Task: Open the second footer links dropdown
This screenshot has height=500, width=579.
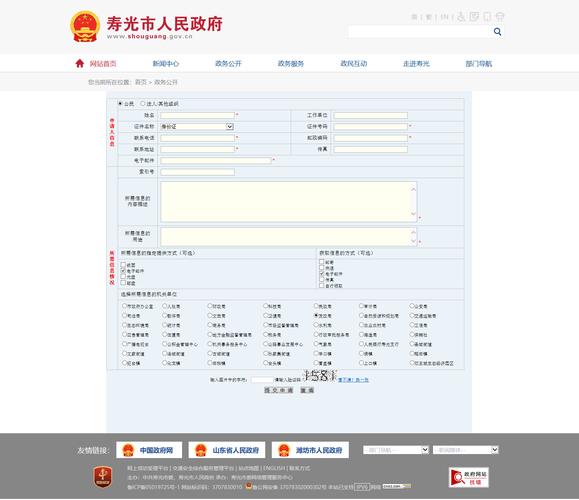Action: tap(466, 450)
